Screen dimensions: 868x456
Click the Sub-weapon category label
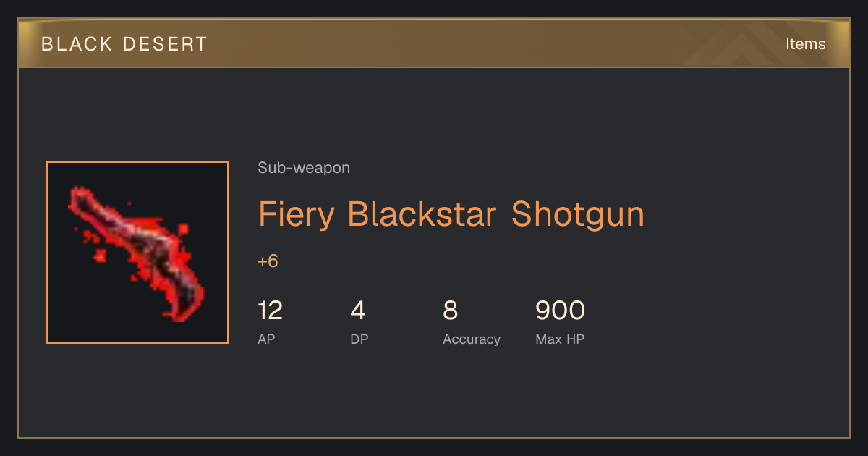tap(304, 168)
